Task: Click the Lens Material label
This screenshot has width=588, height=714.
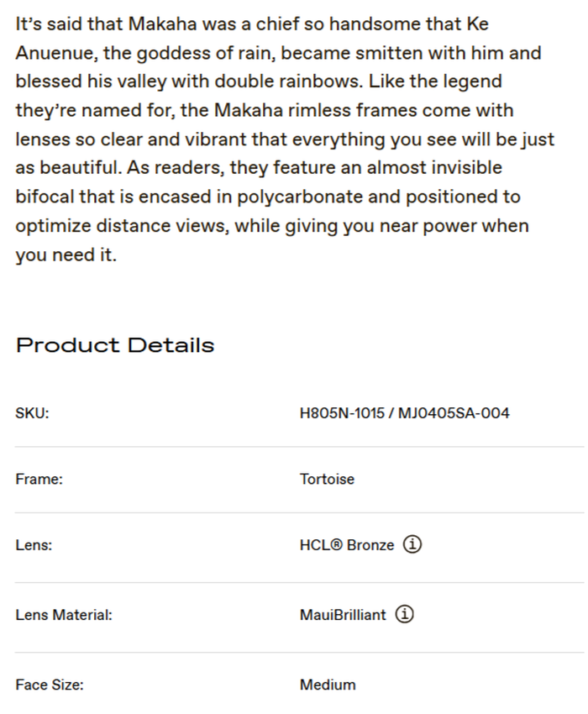Action: 64,615
